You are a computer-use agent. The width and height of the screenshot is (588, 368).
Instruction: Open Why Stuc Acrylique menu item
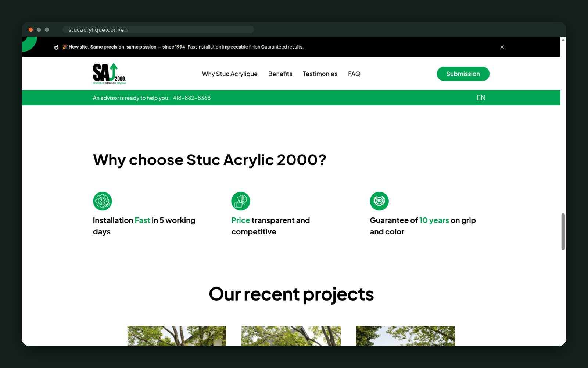pos(230,74)
